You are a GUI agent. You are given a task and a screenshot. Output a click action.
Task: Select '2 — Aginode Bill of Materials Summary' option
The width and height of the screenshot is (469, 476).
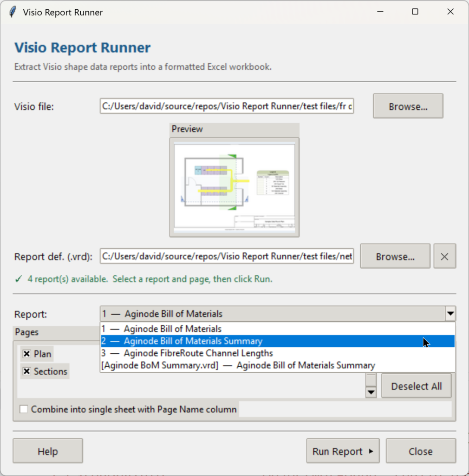coord(277,341)
